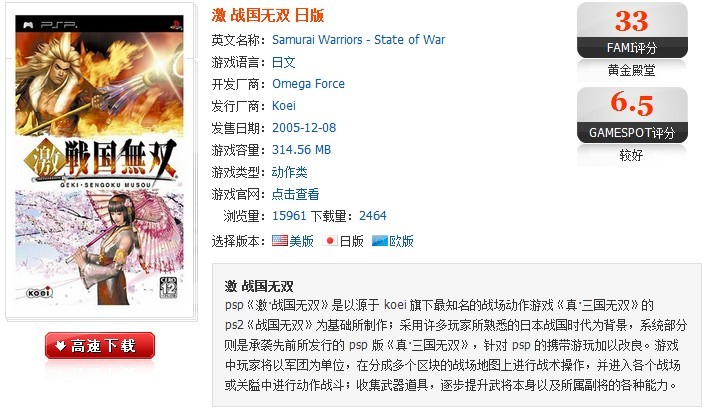
Task: Click the Europe flag icon for 欧版
Action: tap(379, 241)
